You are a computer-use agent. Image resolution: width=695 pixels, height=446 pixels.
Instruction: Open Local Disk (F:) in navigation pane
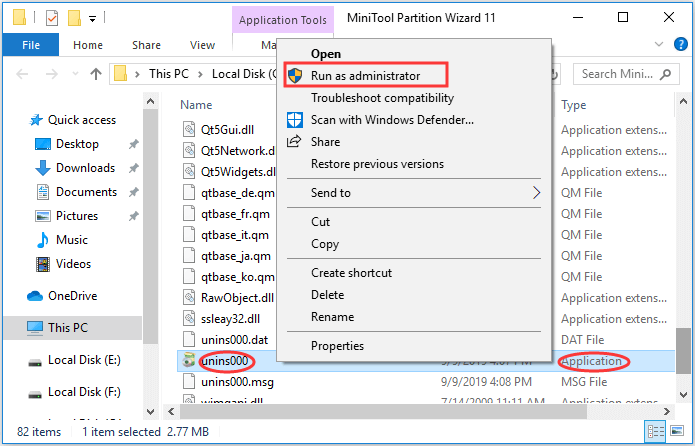[74, 392]
